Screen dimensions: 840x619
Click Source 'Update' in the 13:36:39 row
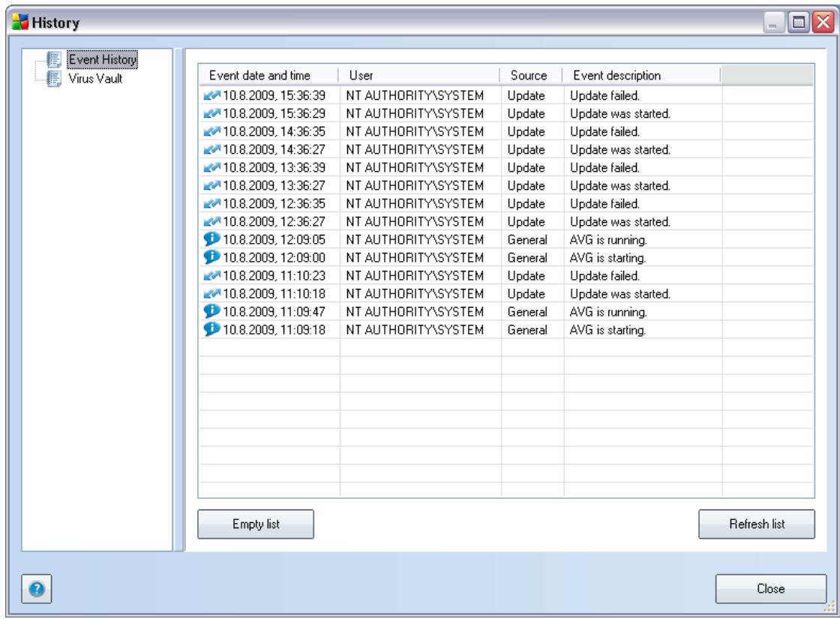(x=526, y=168)
